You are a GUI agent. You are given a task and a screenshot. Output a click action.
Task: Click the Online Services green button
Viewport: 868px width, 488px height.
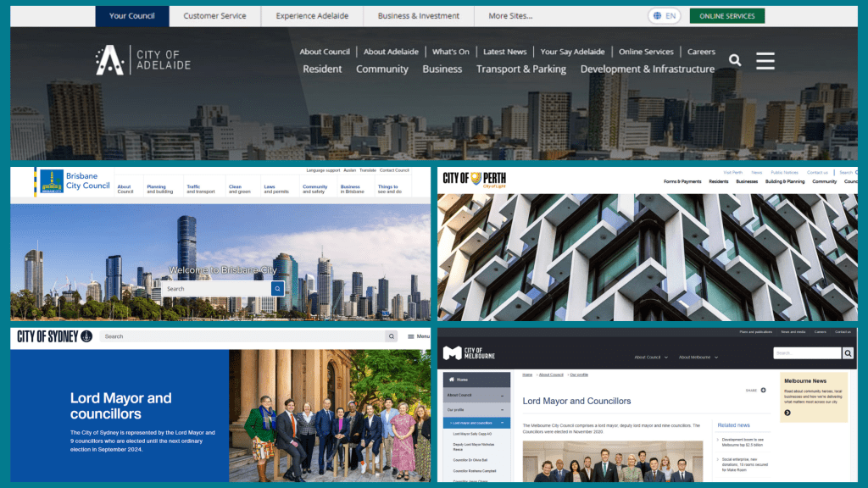coord(726,16)
